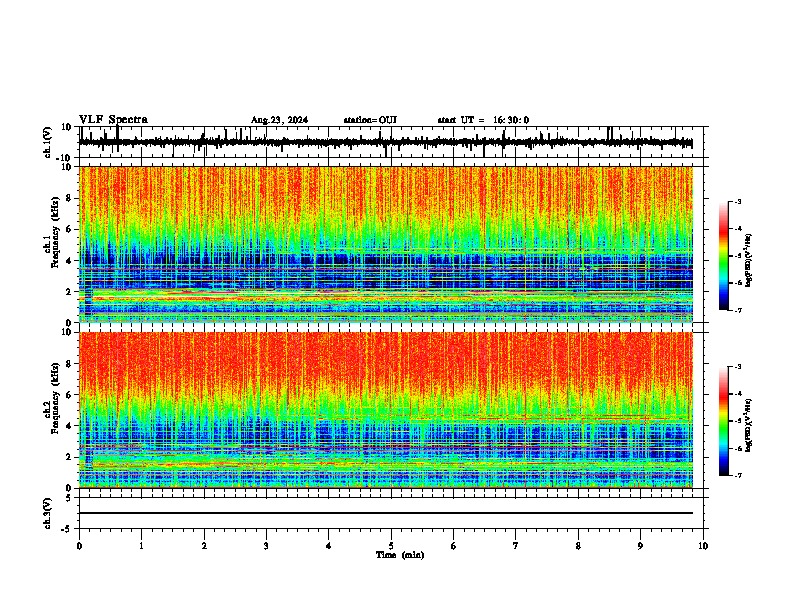Click the '5' tick on ch.3(V) axis
This screenshot has width=792, height=612.
(70, 498)
